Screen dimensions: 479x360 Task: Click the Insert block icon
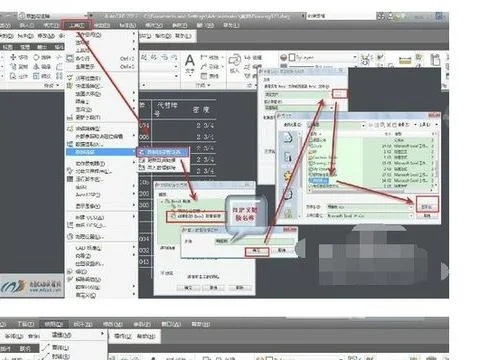coord(235,60)
